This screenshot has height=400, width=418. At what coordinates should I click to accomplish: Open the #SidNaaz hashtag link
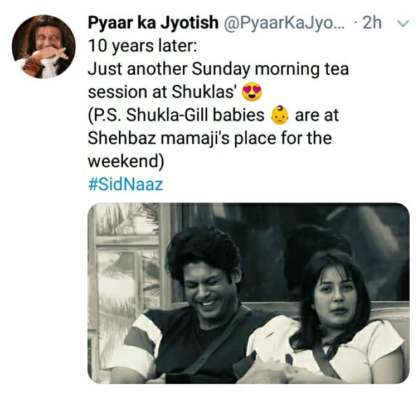tap(126, 184)
